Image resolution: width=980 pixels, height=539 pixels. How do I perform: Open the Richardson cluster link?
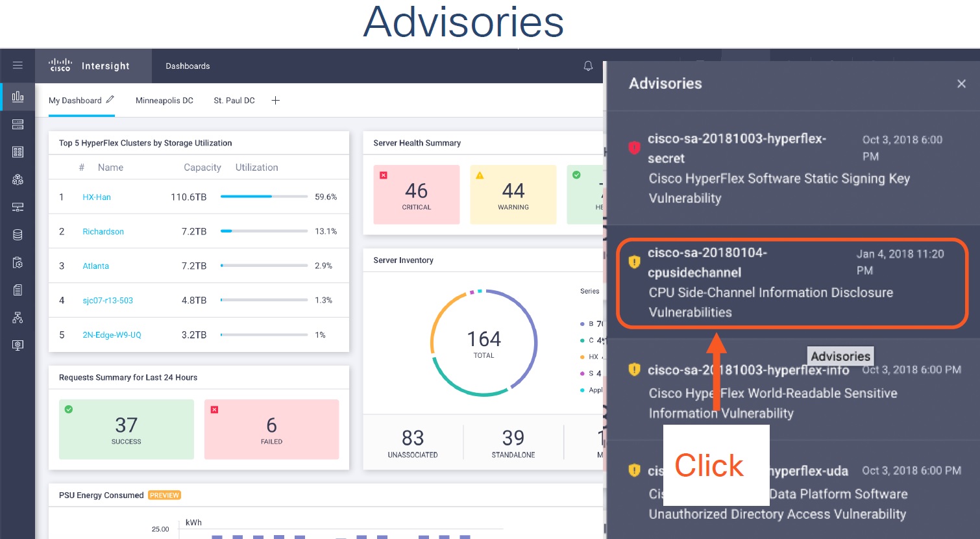(x=103, y=231)
